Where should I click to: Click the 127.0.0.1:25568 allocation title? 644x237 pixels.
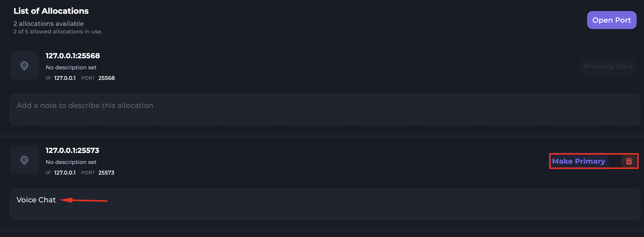pos(73,56)
